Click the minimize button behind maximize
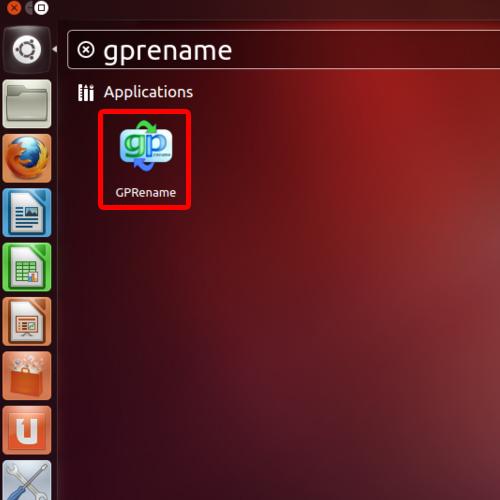The image size is (500, 500). 29,8
